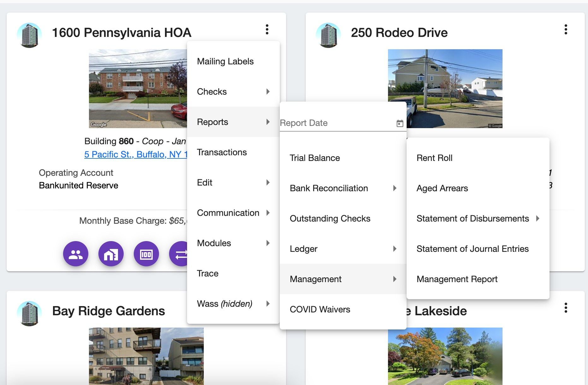Open the calendar picker in Report Date
Image resolution: width=588 pixels, height=385 pixels.
coord(400,123)
